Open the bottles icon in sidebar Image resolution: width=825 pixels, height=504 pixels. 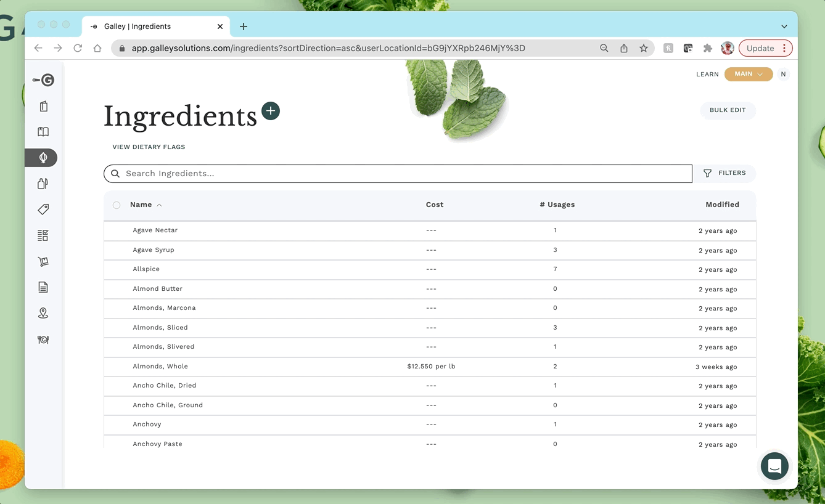(43, 184)
